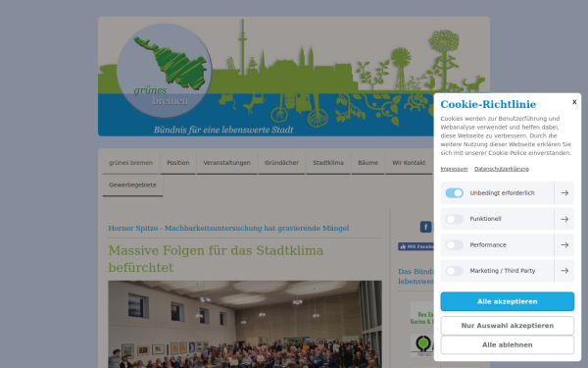The height and width of the screenshot is (368, 588).
Task: Go to Veranstaltungen in the navigation
Action: (227, 163)
